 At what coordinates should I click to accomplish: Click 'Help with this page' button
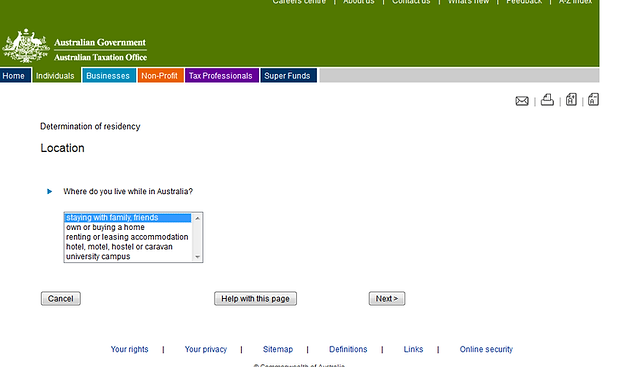coord(256,299)
